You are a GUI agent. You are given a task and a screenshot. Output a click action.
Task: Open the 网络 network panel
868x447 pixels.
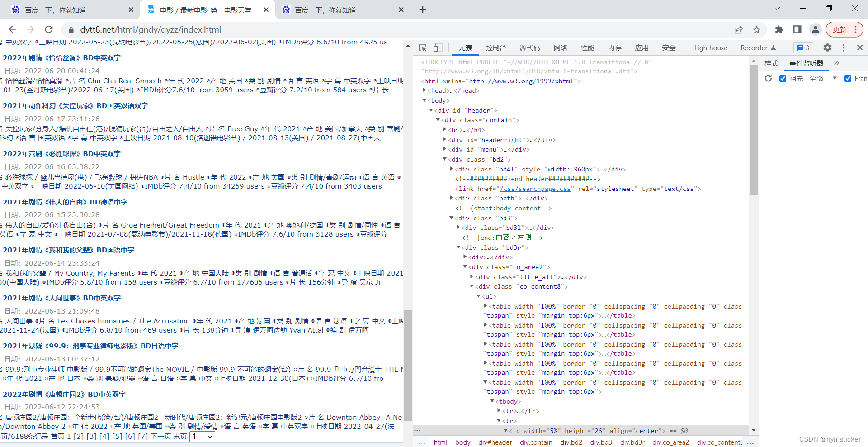click(x=560, y=48)
